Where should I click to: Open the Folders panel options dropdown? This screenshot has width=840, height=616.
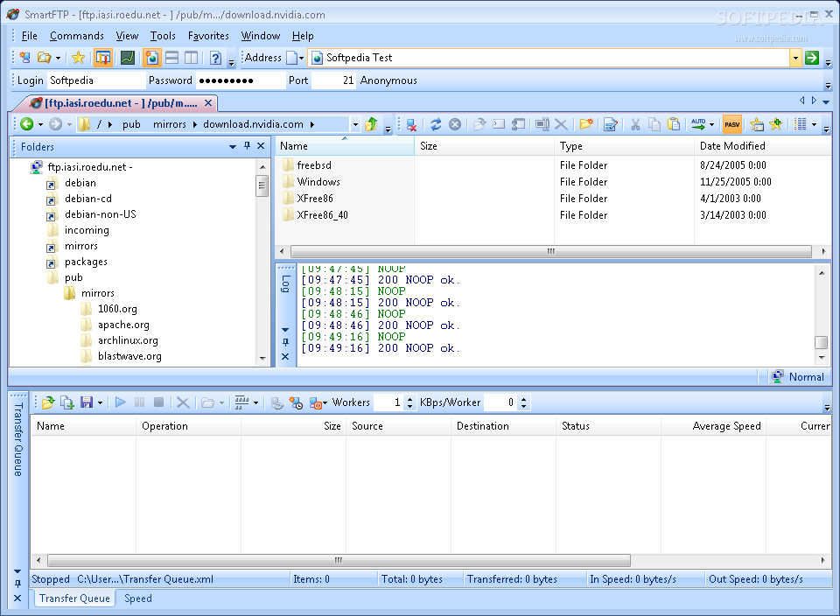tap(233, 146)
